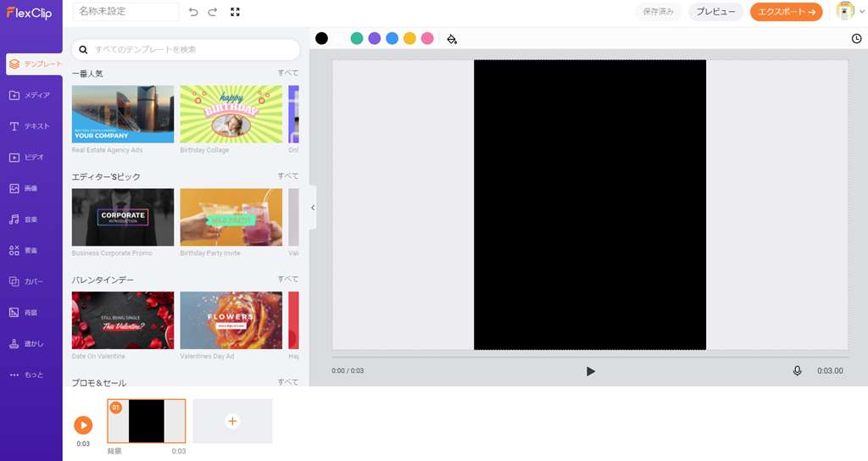
Task: Switch to the テキスト sidebar tab
Action: point(31,126)
